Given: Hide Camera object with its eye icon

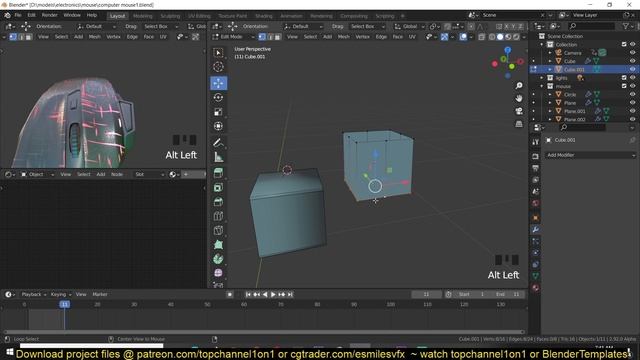Looking at the screenshot, I should pos(632,53).
